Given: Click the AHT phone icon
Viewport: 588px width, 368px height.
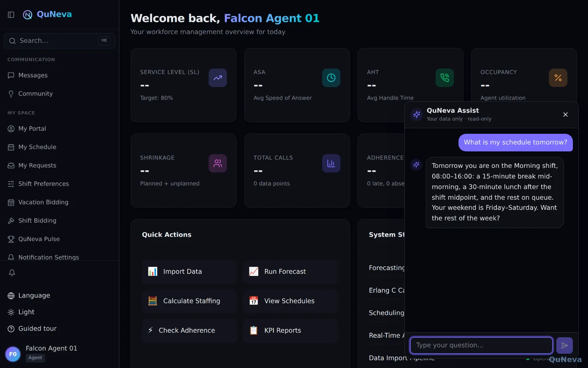Looking at the screenshot, I should tap(444, 78).
